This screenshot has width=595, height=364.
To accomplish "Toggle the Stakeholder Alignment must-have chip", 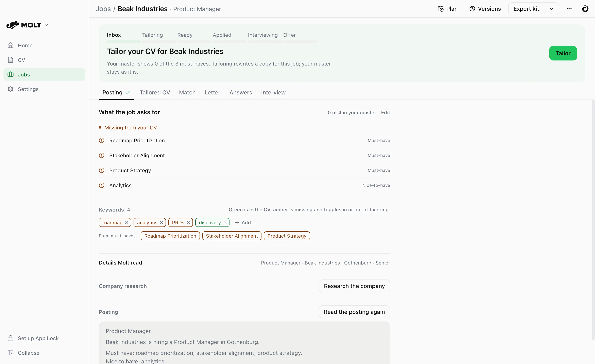I will 232,236.
